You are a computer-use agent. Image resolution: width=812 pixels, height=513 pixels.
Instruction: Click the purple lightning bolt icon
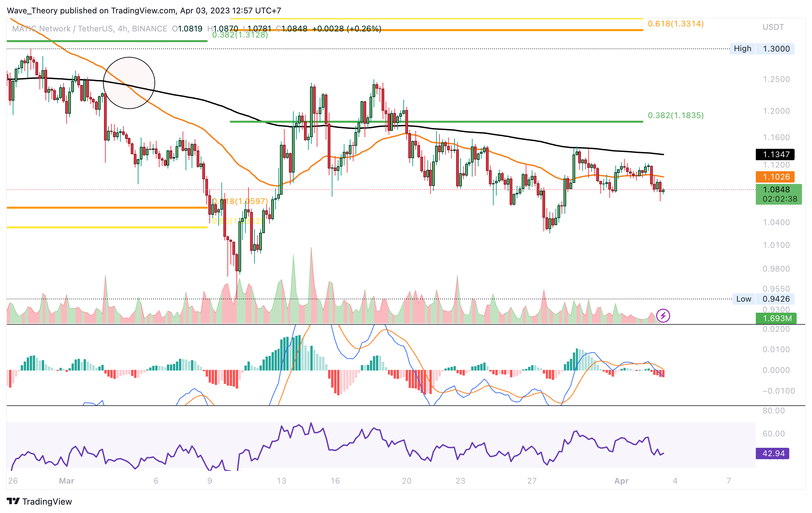click(x=663, y=316)
